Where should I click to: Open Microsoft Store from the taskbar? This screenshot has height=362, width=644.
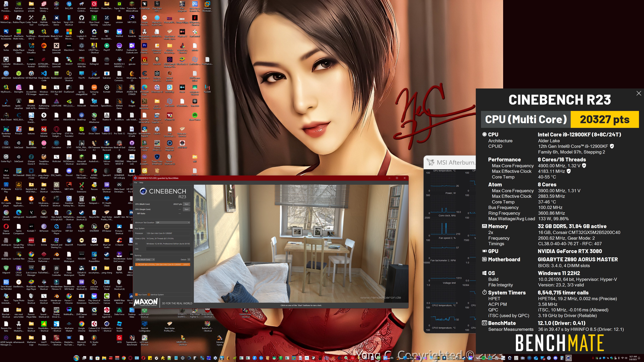[97, 358]
